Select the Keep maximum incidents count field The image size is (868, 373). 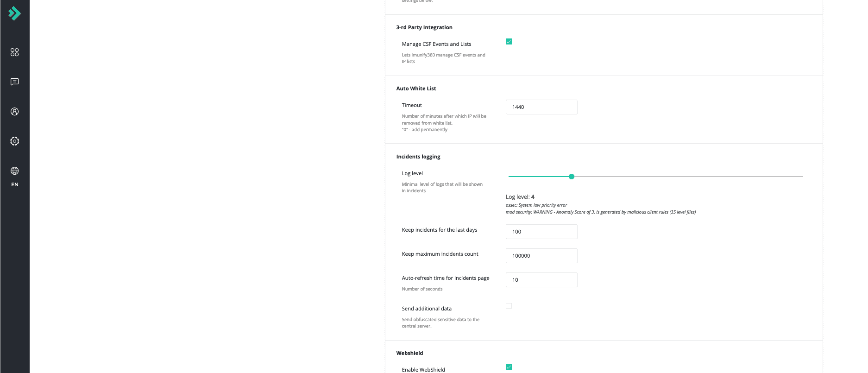pos(541,256)
